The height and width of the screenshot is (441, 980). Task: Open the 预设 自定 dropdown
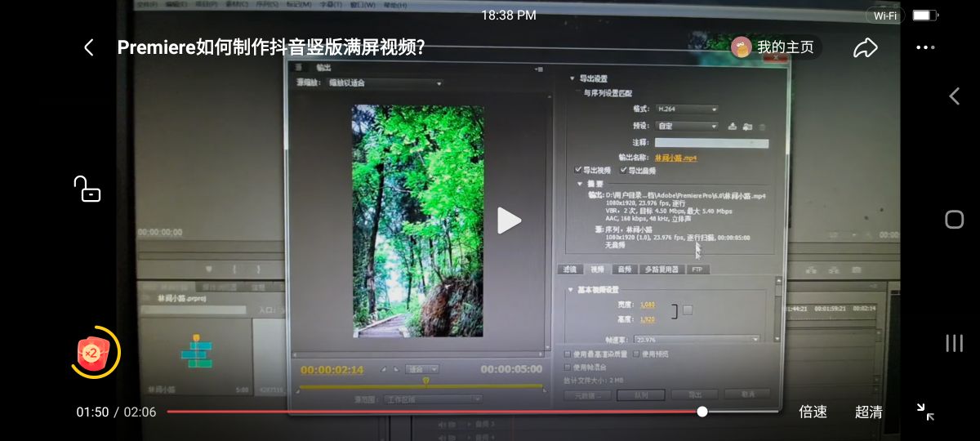click(x=687, y=127)
